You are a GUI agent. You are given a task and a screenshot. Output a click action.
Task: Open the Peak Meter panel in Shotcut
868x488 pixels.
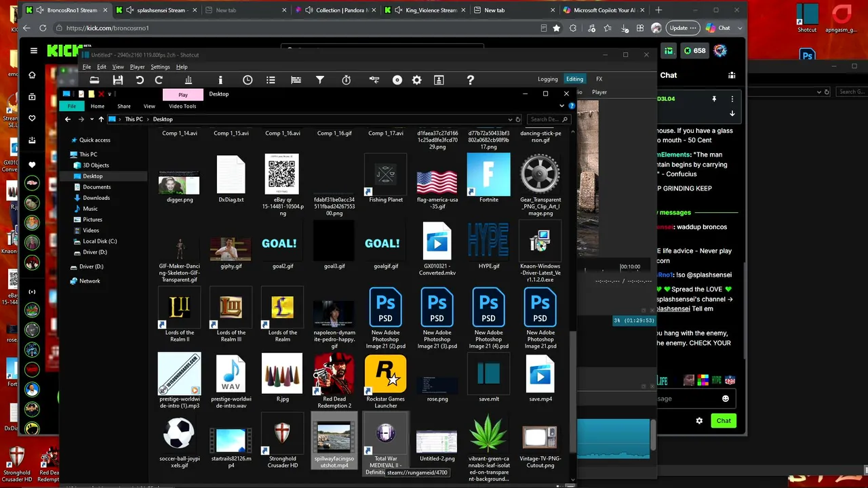[x=189, y=80]
